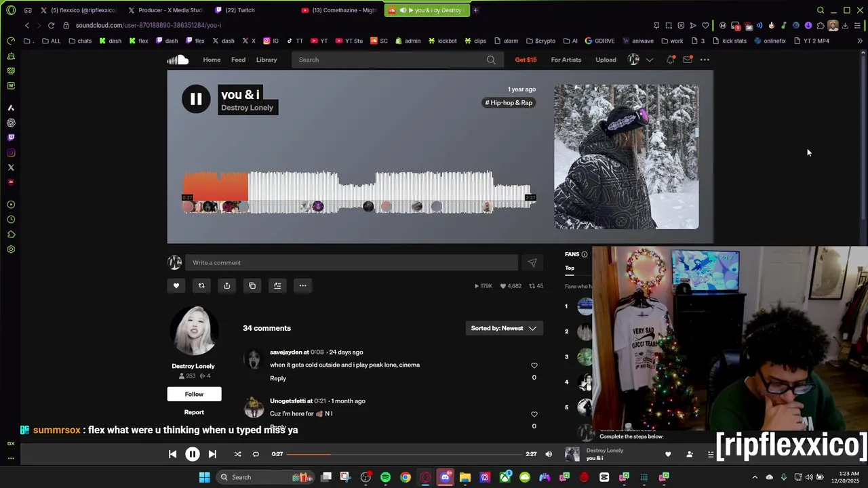Follow artist icon in the player bar
The height and width of the screenshot is (488, 868).
[690, 454]
